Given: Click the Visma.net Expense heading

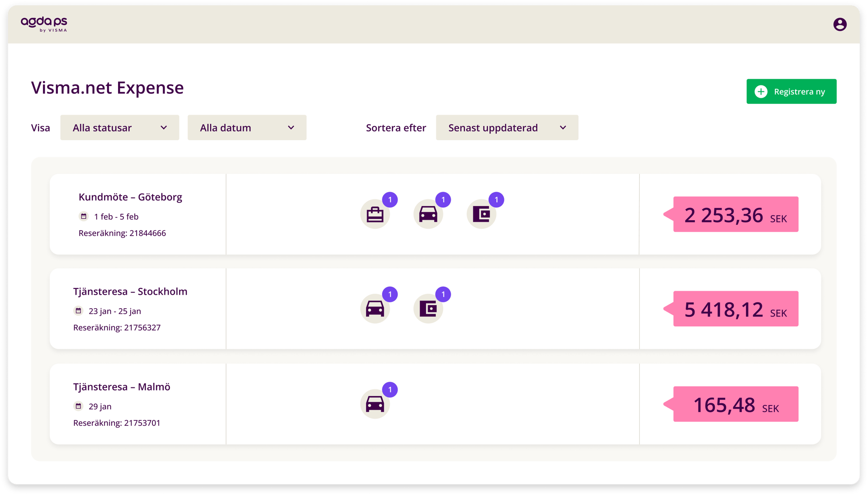Looking at the screenshot, I should click(107, 88).
